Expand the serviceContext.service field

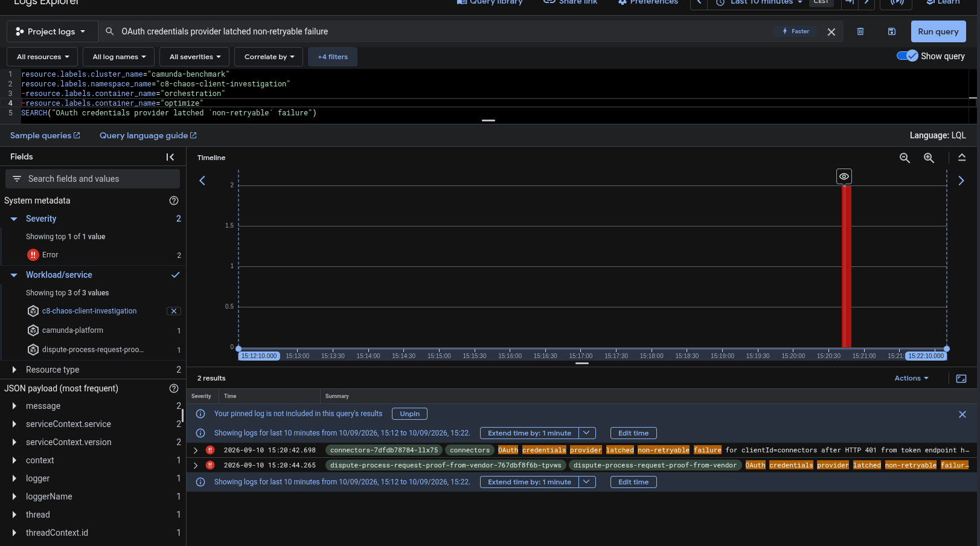(x=14, y=424)
